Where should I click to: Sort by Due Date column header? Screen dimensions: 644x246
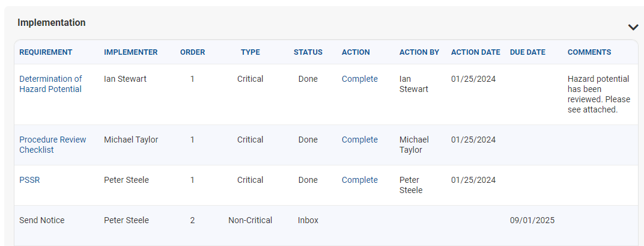tap(527, 52)
